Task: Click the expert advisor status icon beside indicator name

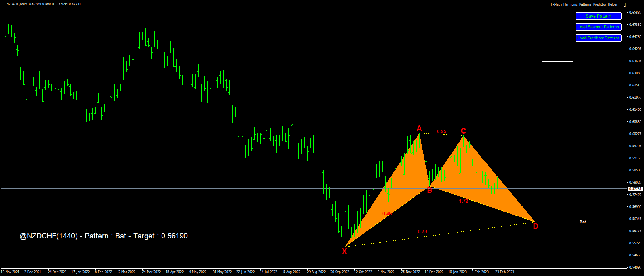Action: 625,4
